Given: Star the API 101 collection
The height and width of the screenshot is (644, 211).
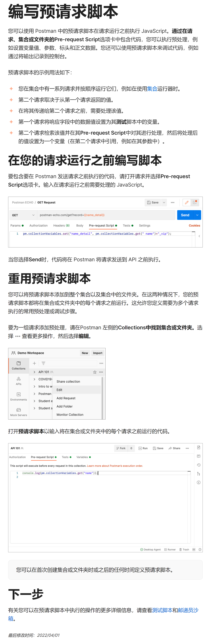Looking at the screenshot, I should click(95, 372).
